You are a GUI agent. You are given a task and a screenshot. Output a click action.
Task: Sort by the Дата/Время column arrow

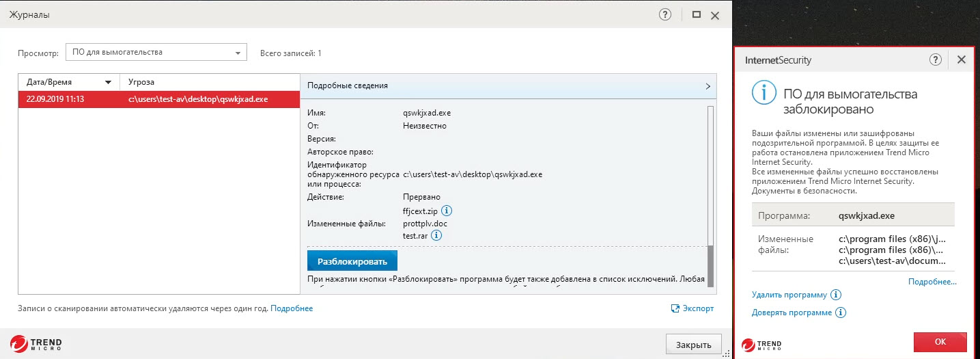[x=108, y=83]
